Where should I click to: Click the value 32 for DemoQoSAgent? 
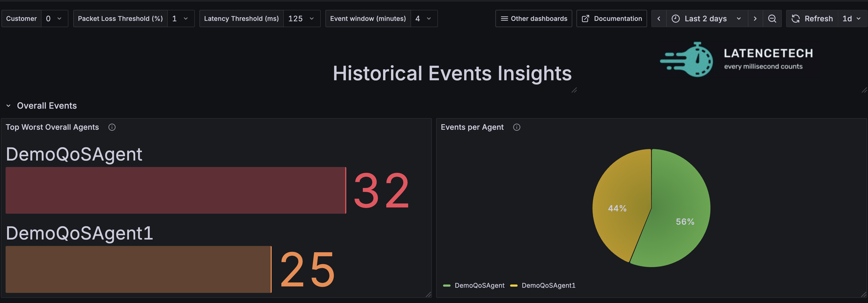click(382, 190)
